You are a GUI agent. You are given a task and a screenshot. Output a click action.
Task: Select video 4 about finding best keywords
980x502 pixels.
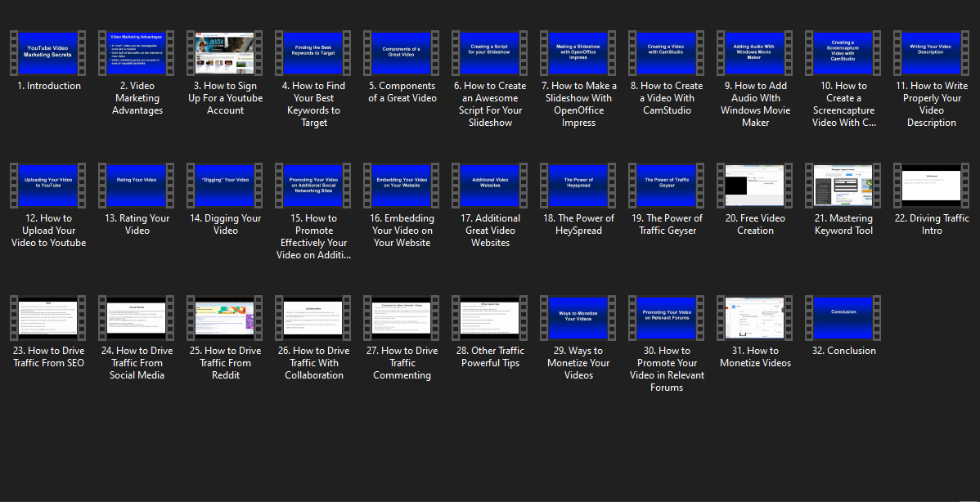[x=314, y=53]
